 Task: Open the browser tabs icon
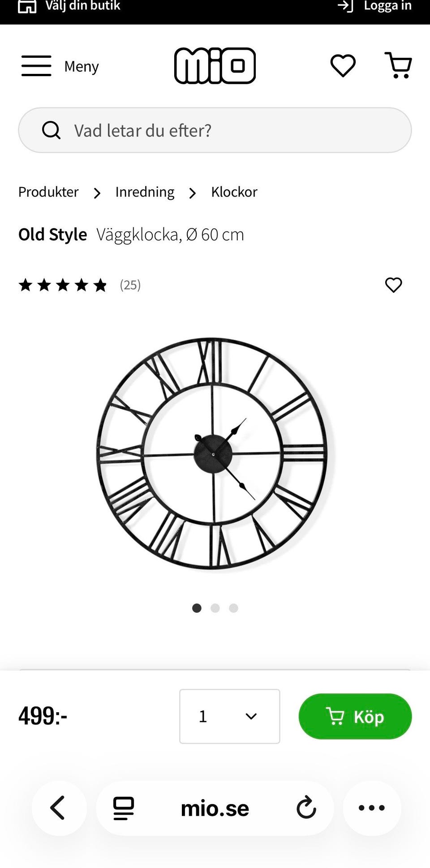[x=124, y=808]
